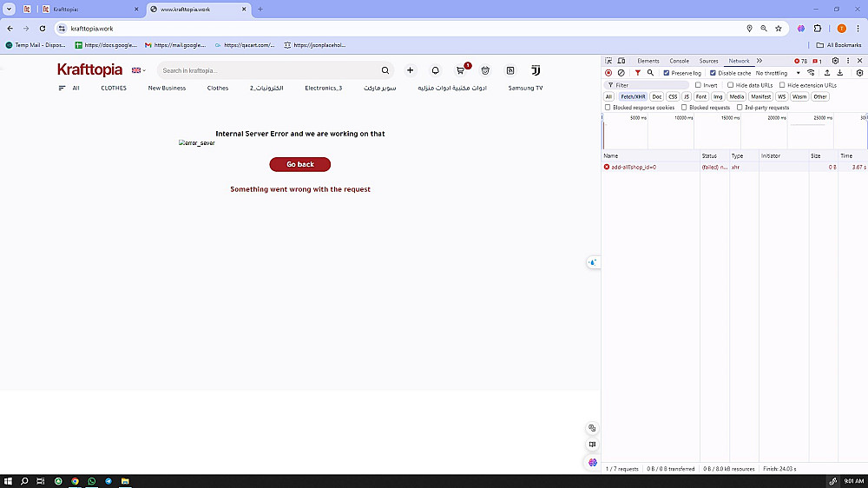This screenshot has height=488, width=868.
Task: Click the search magnifier on Krafttopia
Action: [385, 70]
